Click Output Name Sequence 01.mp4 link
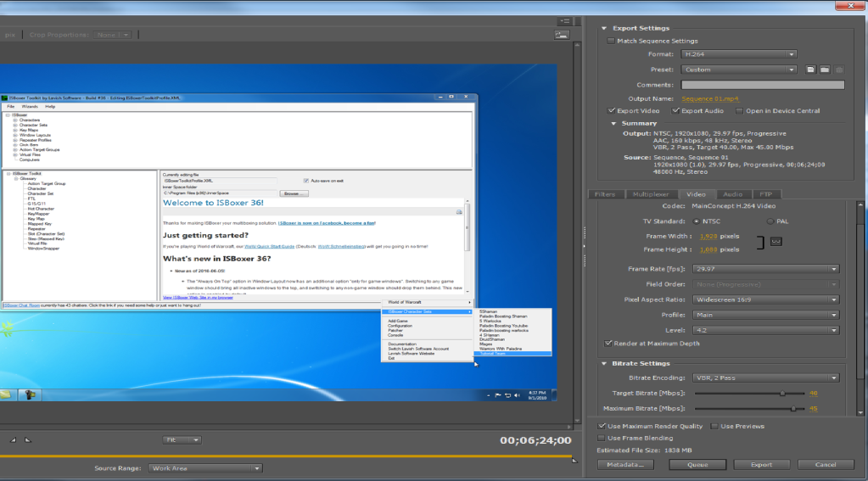 [x=709, y=99]
